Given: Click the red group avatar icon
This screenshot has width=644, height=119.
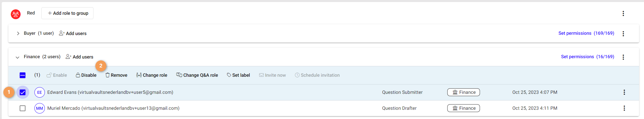Looking at the screenshot, I should click(x=16, y=14).
